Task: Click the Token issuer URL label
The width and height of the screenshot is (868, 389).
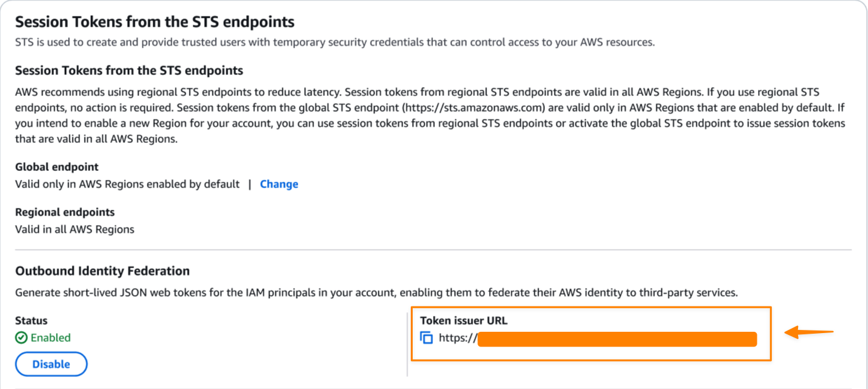Action: pyautogui.click(x=464, y=321)
